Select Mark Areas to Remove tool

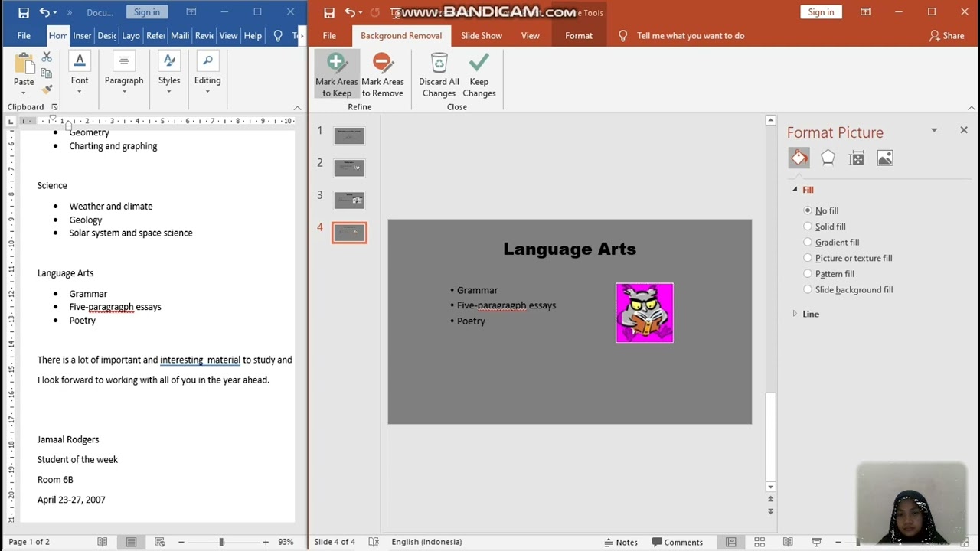pos(382,75)
